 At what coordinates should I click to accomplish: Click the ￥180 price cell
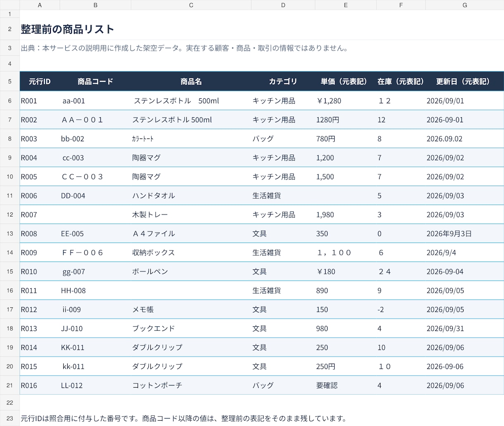pos(346,271)
